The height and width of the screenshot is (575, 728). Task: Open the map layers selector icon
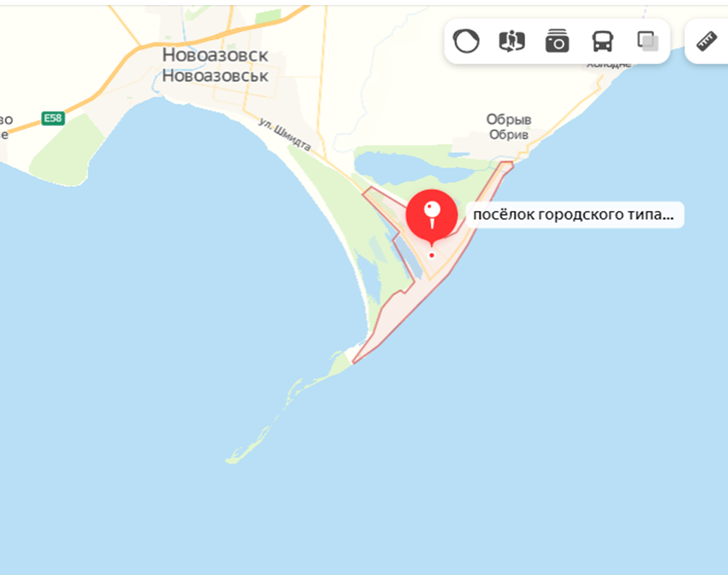coord(648,42)
